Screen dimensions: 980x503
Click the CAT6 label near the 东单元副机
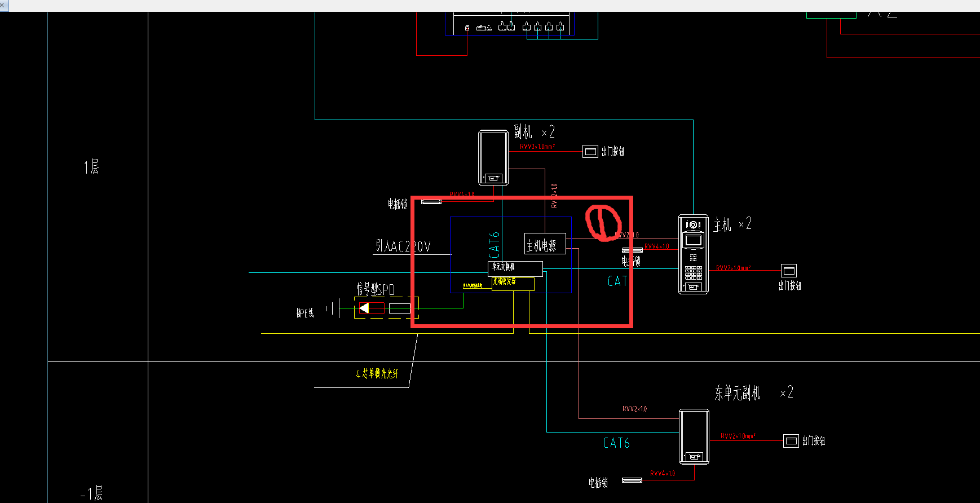[x=616, y=443]
